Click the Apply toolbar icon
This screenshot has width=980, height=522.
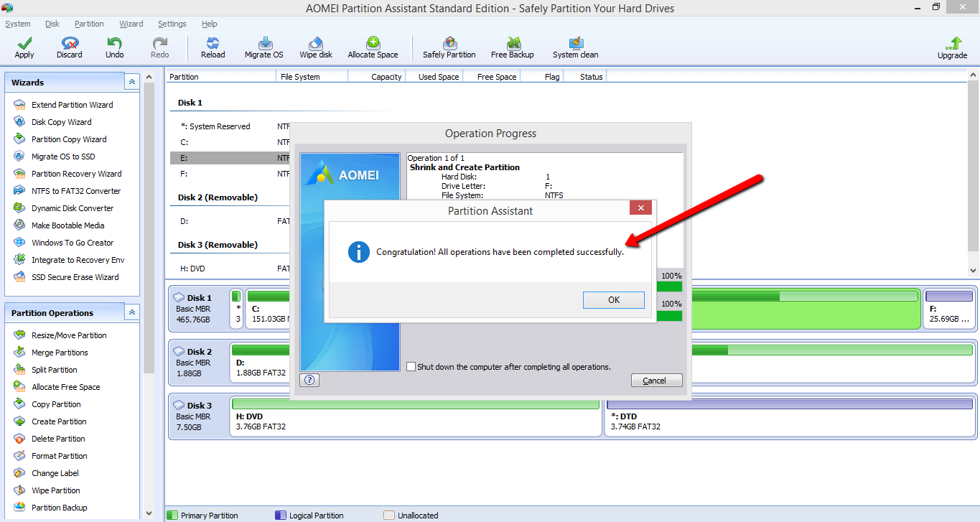coord(23,47)
